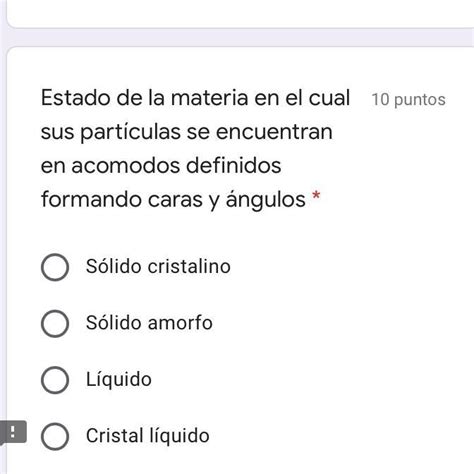This screenshot has height=474, width=474.
Task: Open the report problem feedback icon
Action: [x=13, y=432]
